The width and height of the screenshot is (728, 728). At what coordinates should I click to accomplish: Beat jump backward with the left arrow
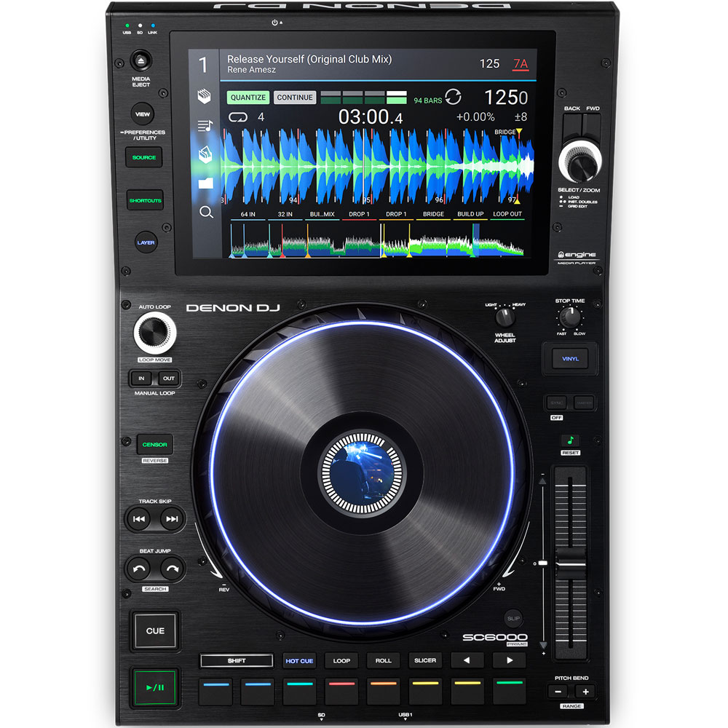point(139,569)
